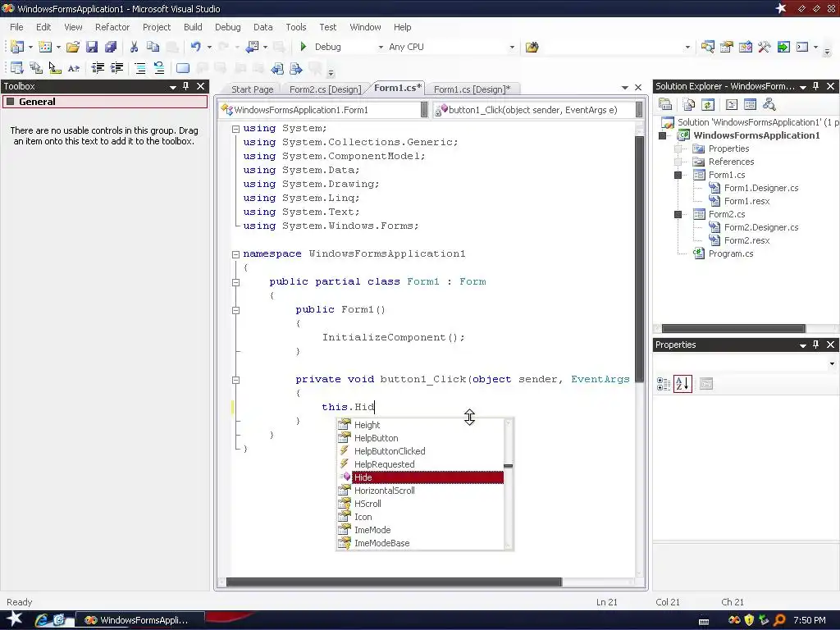
Task: Select Form1.Designer.cs in Solution Explorer
Action: pos(761,188)
